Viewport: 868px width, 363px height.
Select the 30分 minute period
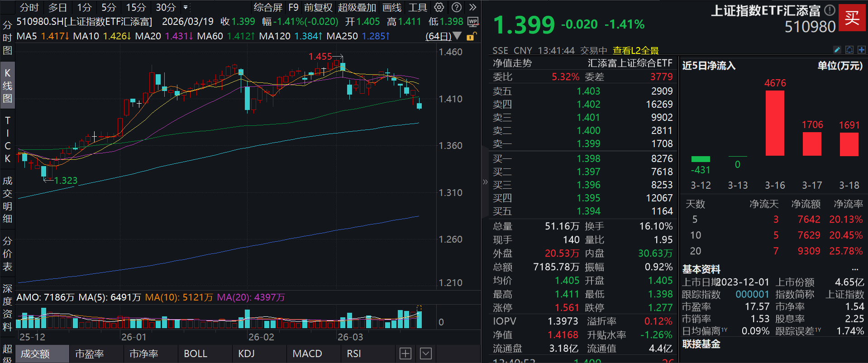pos(166,7)
